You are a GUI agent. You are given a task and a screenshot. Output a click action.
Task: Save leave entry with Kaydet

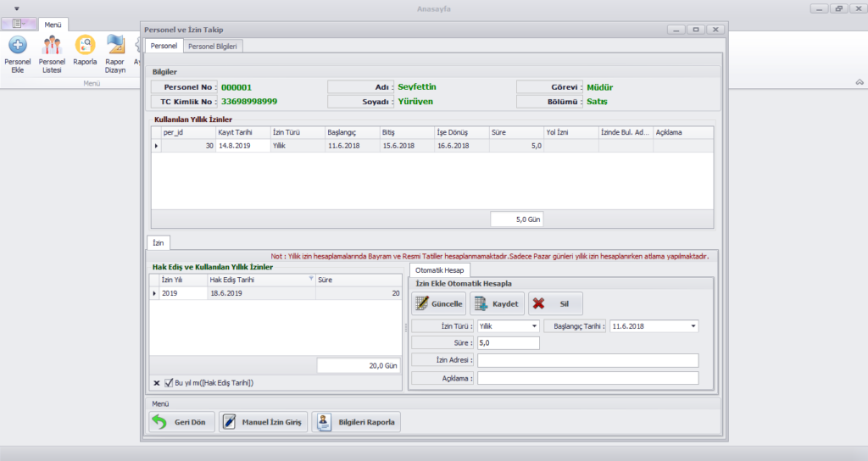(x=497, y=303)
